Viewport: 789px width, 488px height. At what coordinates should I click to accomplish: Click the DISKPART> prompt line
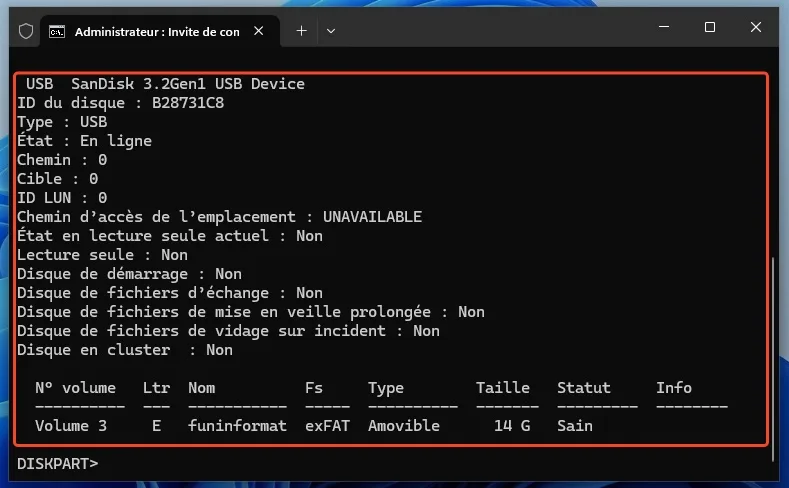57,463
